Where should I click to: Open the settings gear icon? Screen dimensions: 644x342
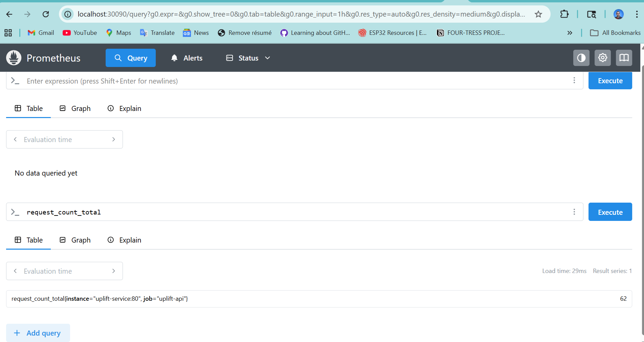coord(602,58)
